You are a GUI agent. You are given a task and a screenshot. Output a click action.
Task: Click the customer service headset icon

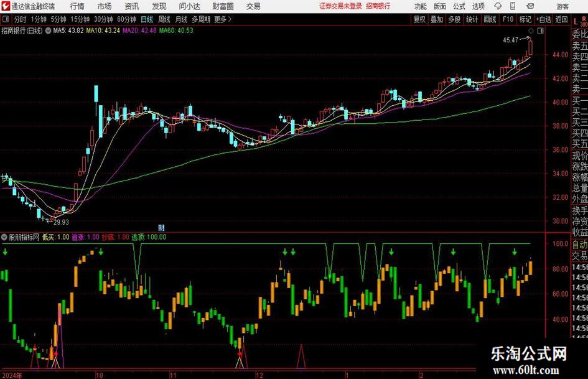click(x=498, y=6)
